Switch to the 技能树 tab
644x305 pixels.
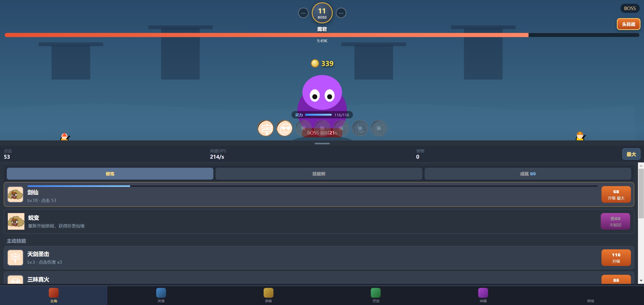coord(319,174)
